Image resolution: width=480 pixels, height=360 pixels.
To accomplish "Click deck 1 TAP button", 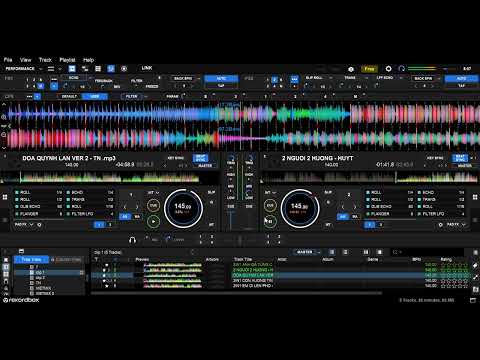I will [221, 86].
